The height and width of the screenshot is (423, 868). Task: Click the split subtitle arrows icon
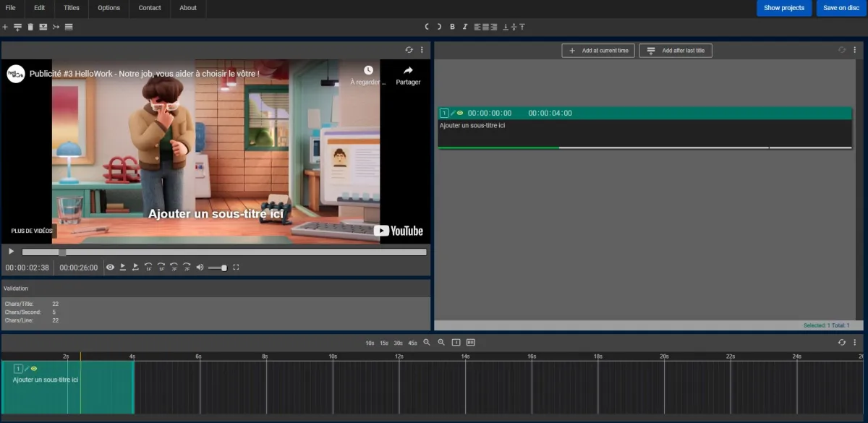56,27
